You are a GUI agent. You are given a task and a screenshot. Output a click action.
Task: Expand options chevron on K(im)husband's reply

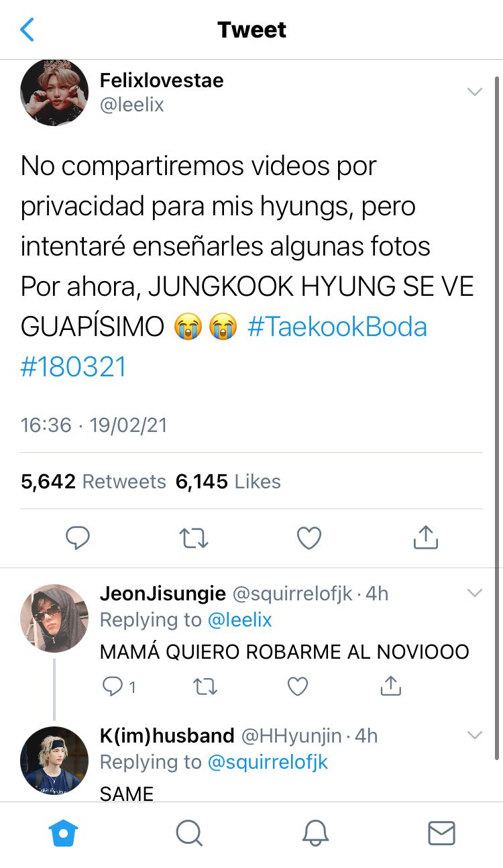475,735
